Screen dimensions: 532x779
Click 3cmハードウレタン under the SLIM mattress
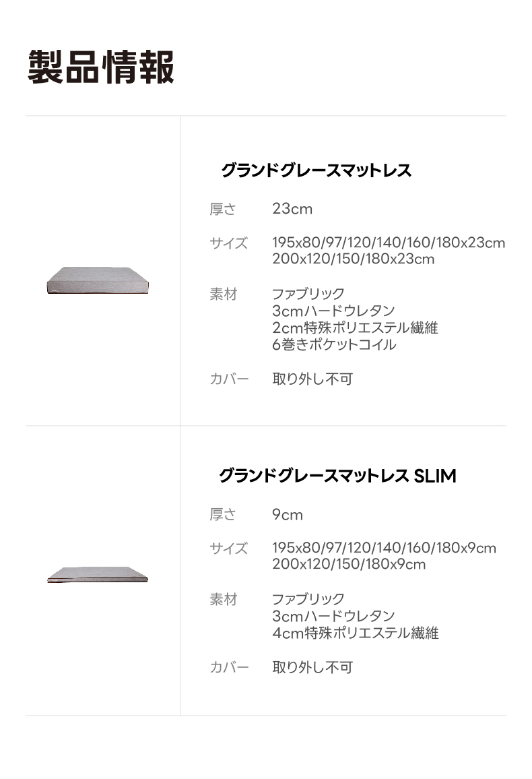(333, 616)
